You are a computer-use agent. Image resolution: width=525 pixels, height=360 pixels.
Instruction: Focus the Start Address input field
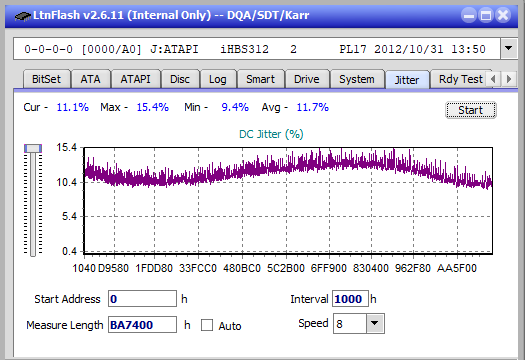tap(142, 299)
